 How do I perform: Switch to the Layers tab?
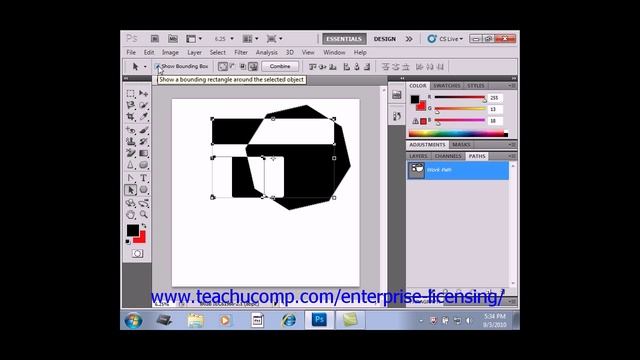[418, 156]
